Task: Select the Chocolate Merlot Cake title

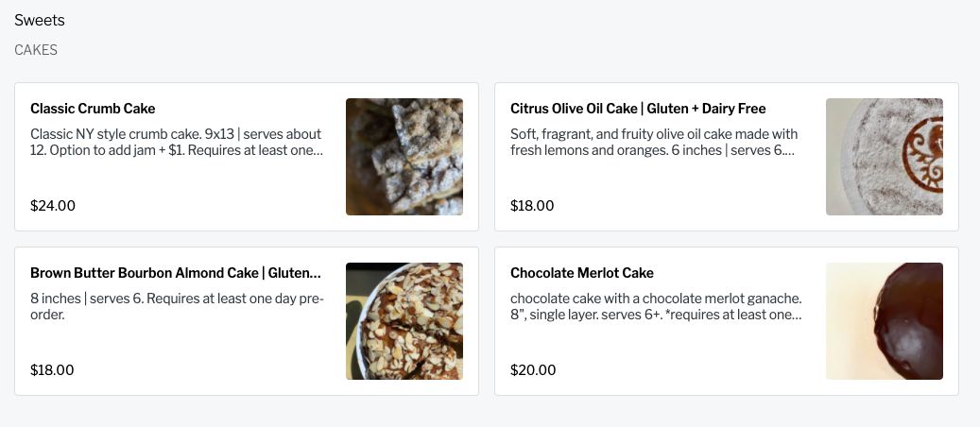Action: coord(582,273)
